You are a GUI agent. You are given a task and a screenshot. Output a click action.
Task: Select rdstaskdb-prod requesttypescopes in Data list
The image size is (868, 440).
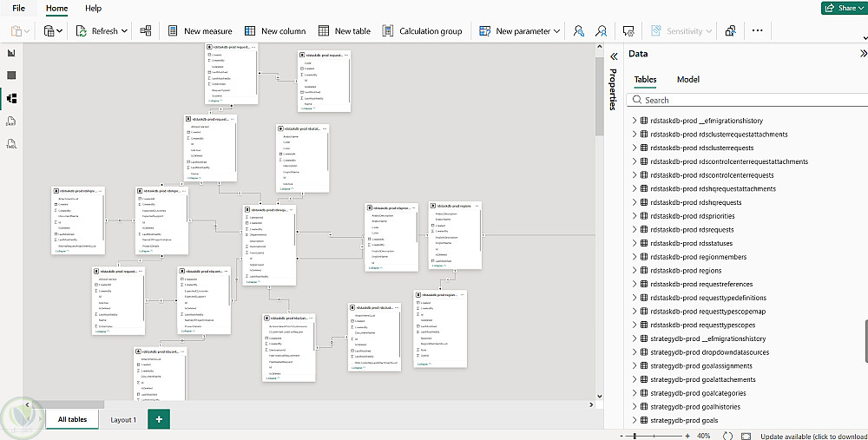pos(703,325)
